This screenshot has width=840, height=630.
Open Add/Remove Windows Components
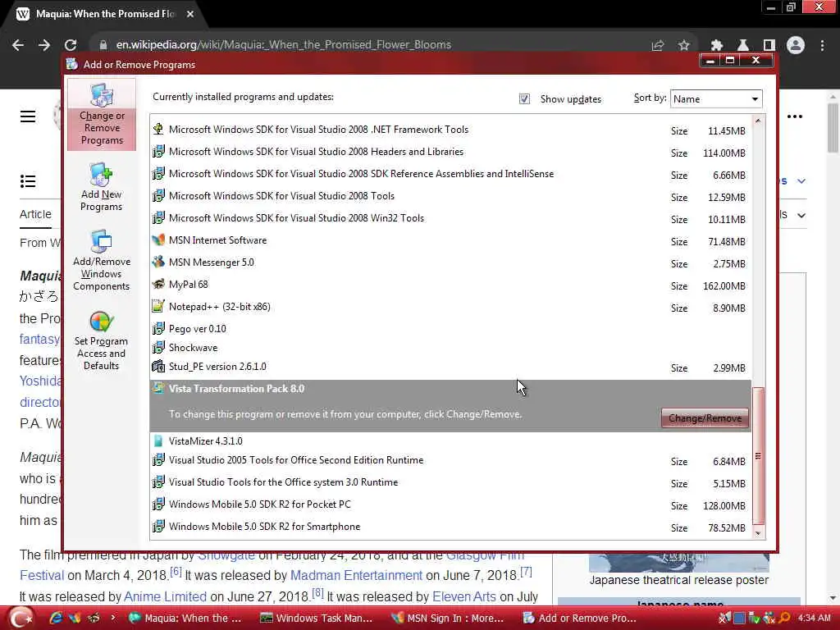(x=101, y=260)
